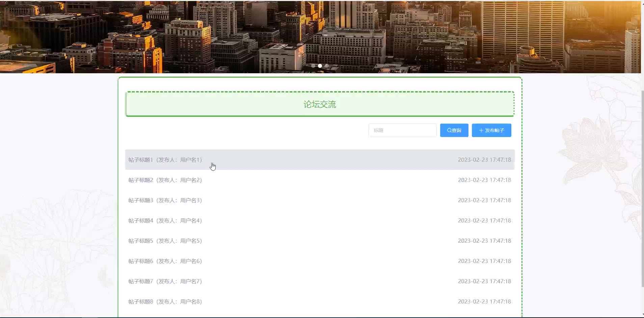Open post 帖子标题3 by 用户名3
The width and height of the screenshot is (644, 318).
(x=320, y=200)
